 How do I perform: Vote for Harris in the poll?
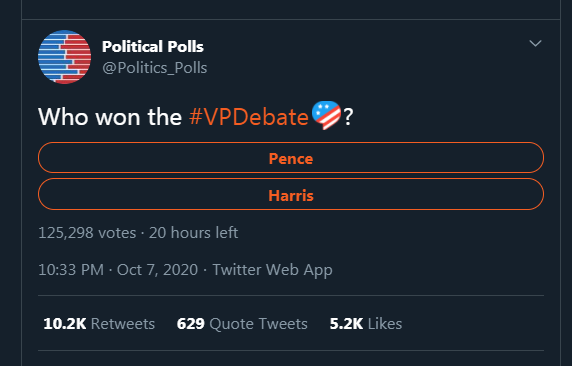[291, 194]
